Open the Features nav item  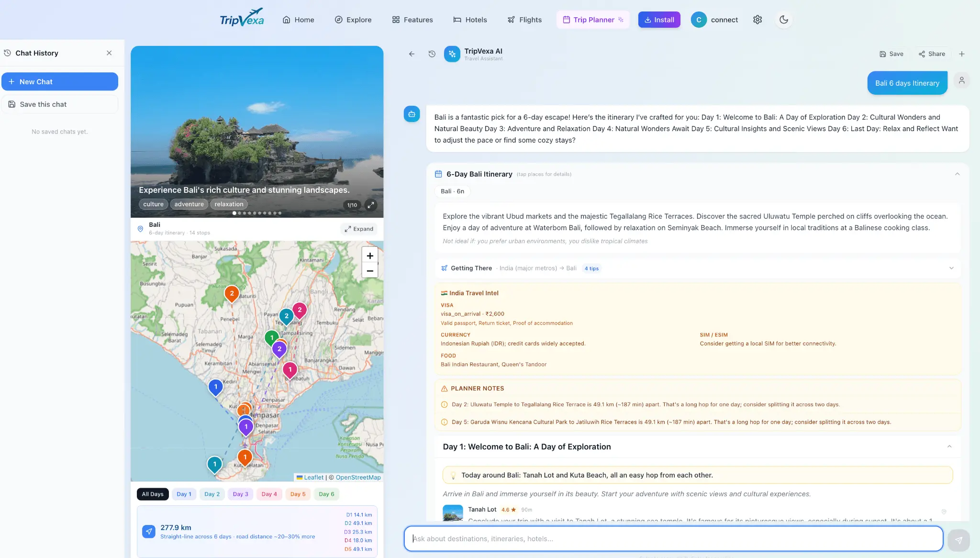point(412,20)
